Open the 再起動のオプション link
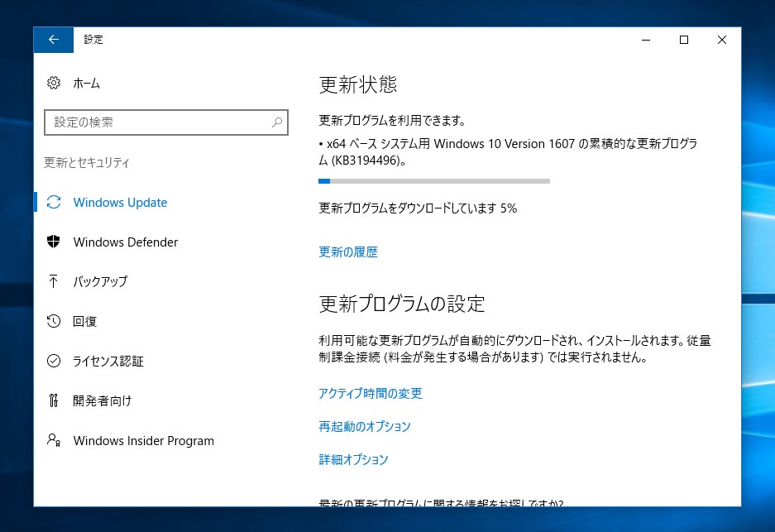This screenshot has width=775, height=532. [x=365, y=427]
